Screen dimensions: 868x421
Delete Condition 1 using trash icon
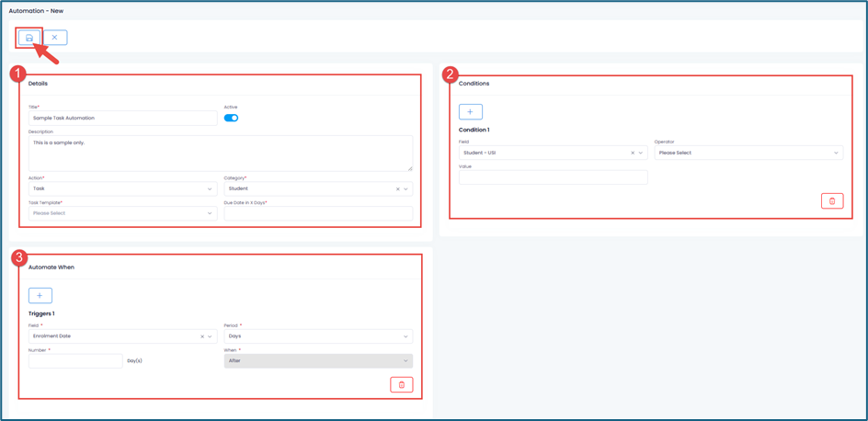[831, 201]
